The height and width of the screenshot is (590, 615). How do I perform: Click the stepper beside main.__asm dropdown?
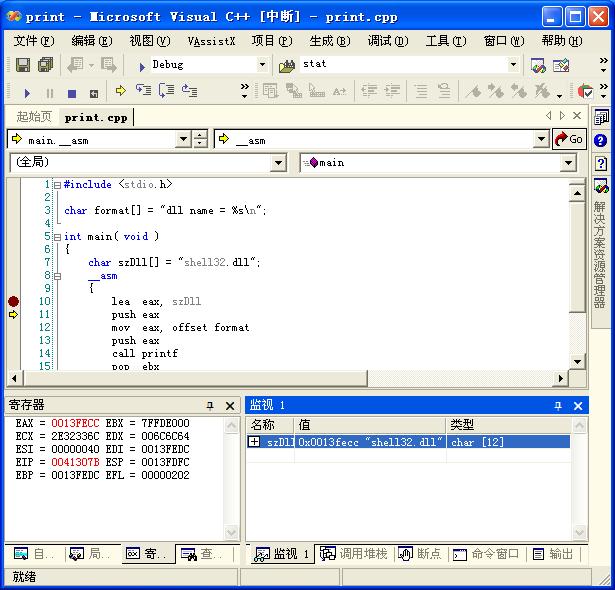pos(200,139)
